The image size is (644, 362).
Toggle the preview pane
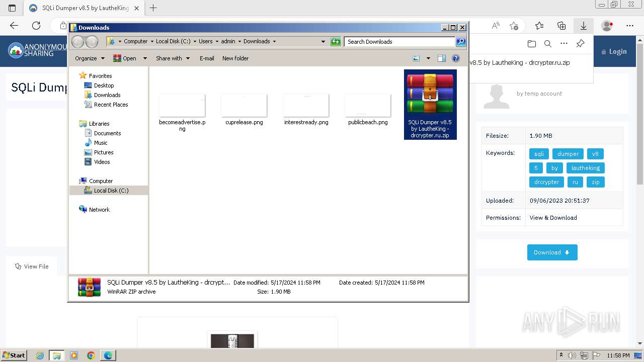pos(442,58)
